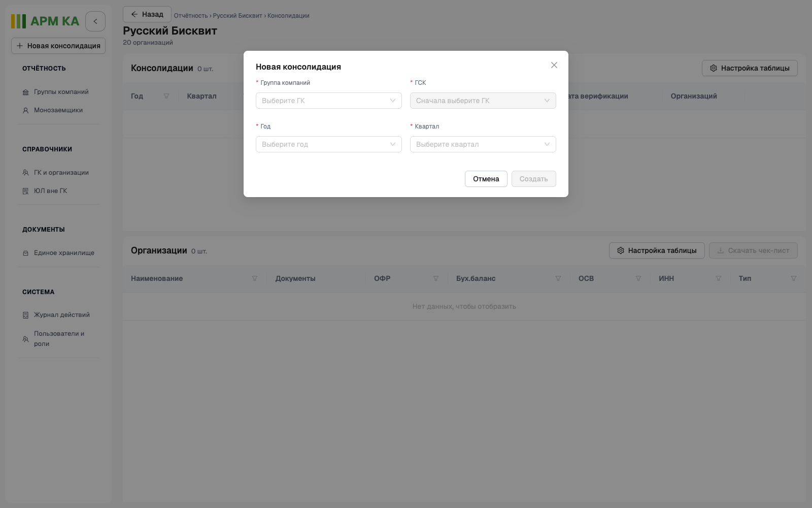
Task: Open Настройка таблицы for Организации table
Action: pos(657,250)
